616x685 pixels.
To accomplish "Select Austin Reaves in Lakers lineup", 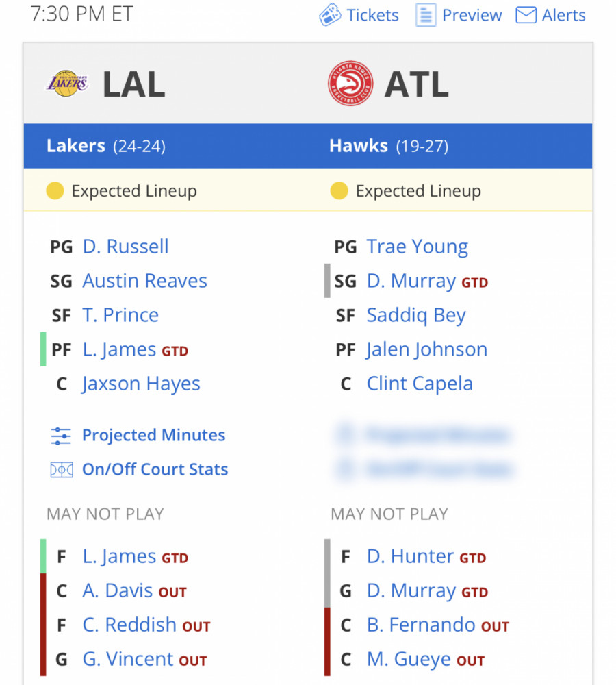I will (x=144, y=281).
